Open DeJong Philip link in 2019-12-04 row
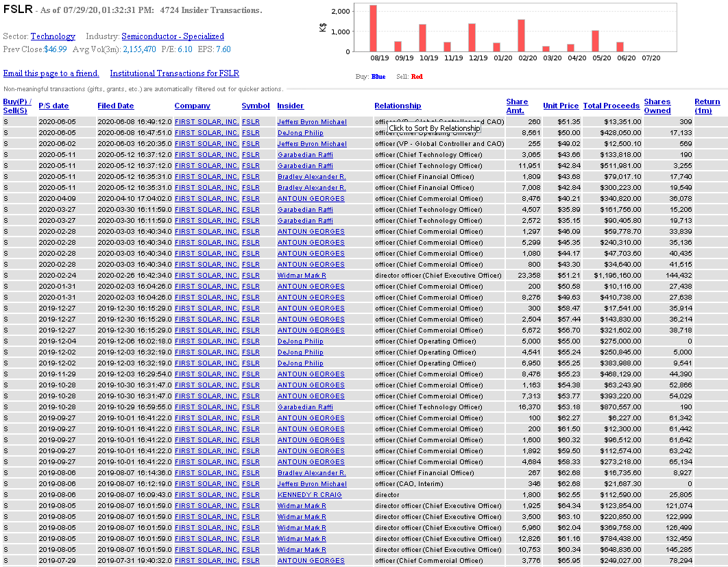 point(300,341)
